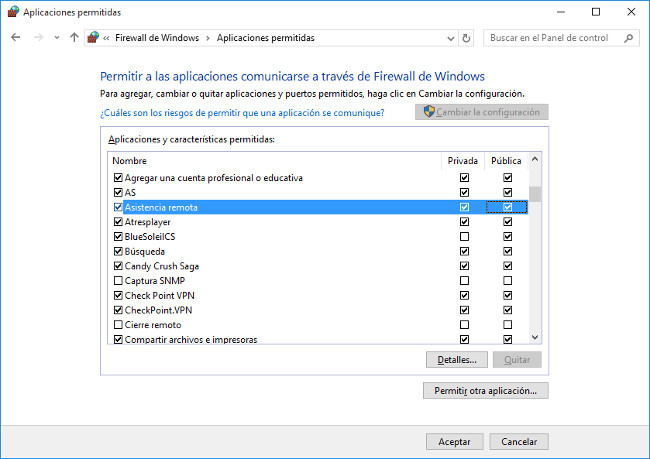
Task: Toggle the Candy Crush Saga checkbox
Action: [x=118, y=266]
